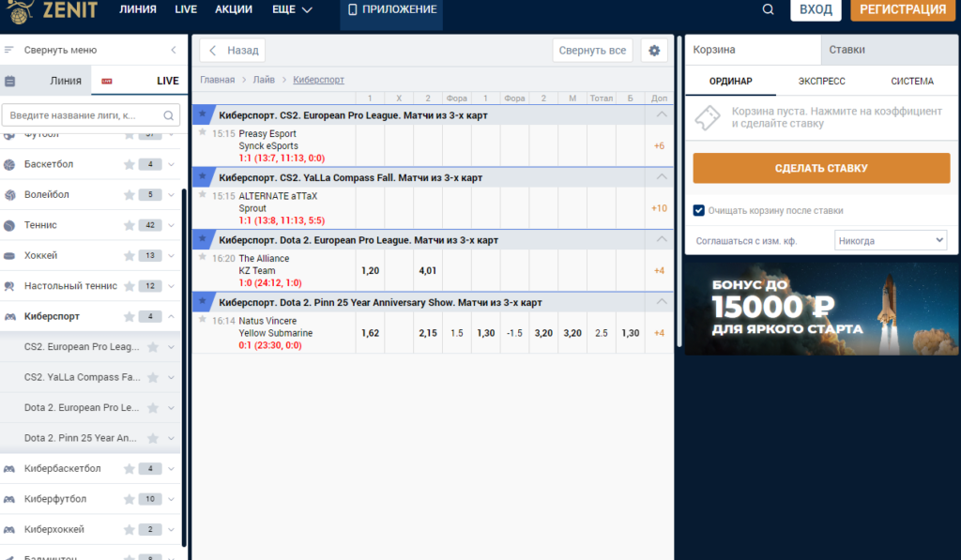
Task: Expand the Киберфутбол sidebar category
Action: [171, 499]
